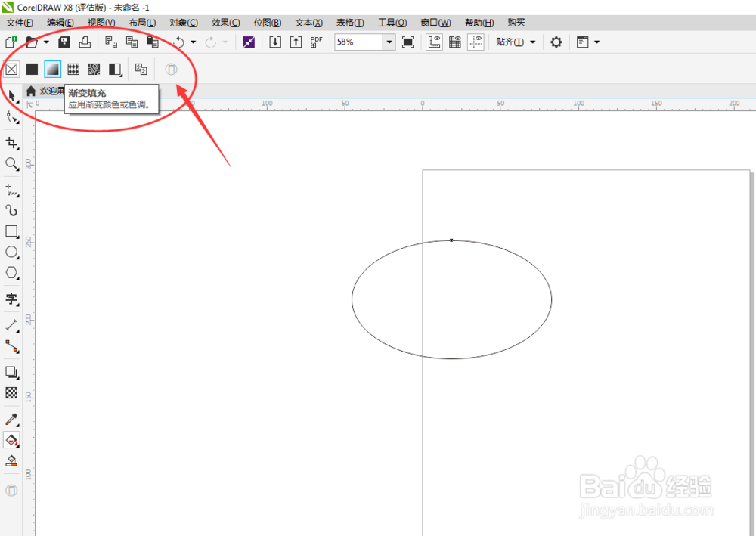Select the Interactive fill tool
This screenshot has height=536, width=756.
11,440
